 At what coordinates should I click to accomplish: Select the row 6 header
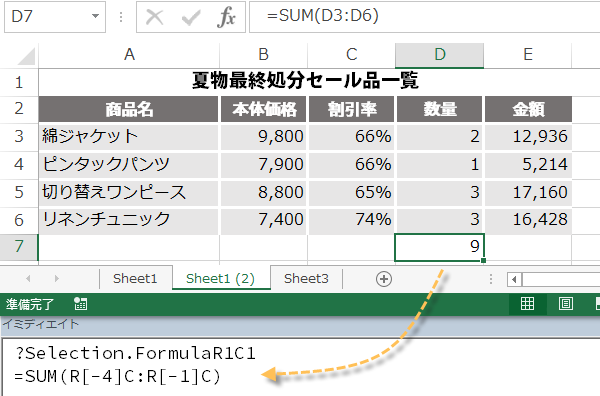(19, 220)
